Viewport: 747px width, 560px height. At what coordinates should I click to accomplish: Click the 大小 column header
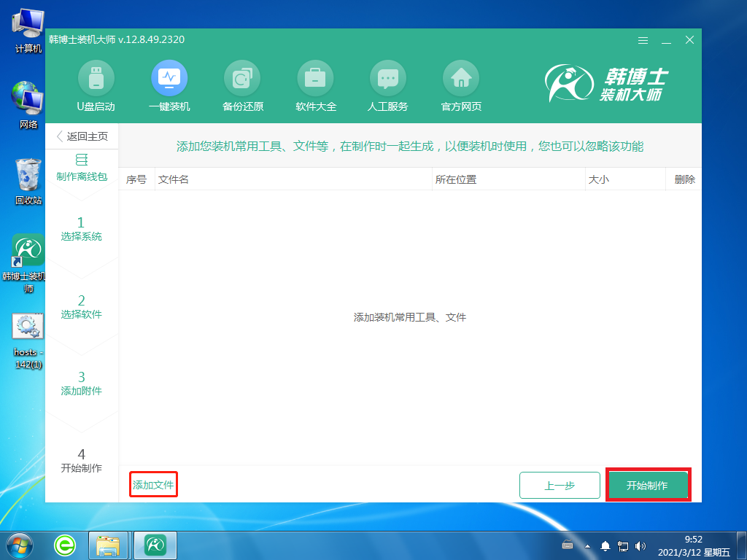597,179
